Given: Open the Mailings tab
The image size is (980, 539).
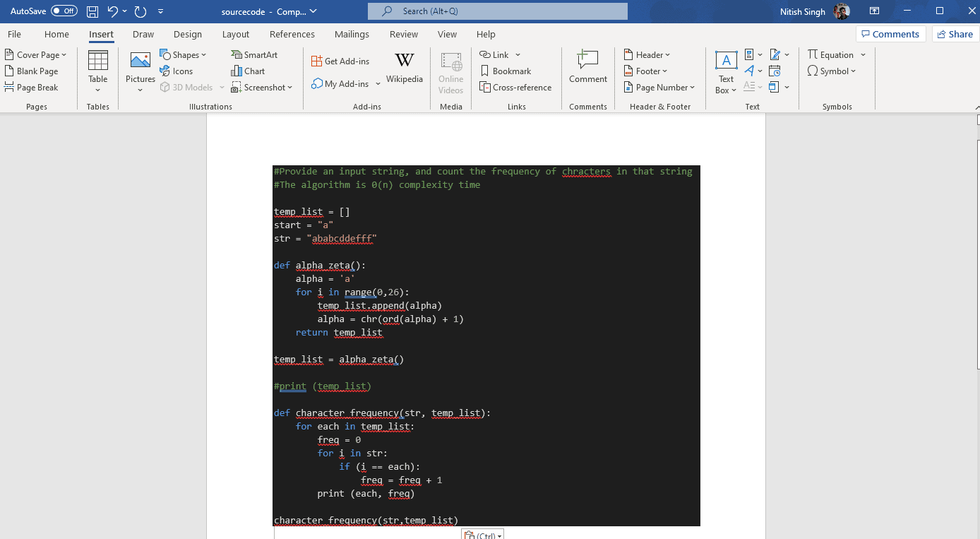Looking at the screenshot, I should coord(352,34).
